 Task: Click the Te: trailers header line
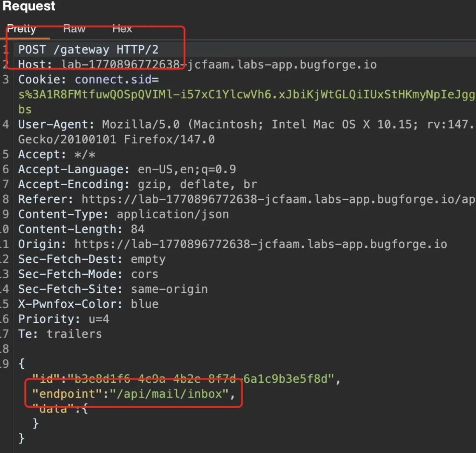pos(60,334)
